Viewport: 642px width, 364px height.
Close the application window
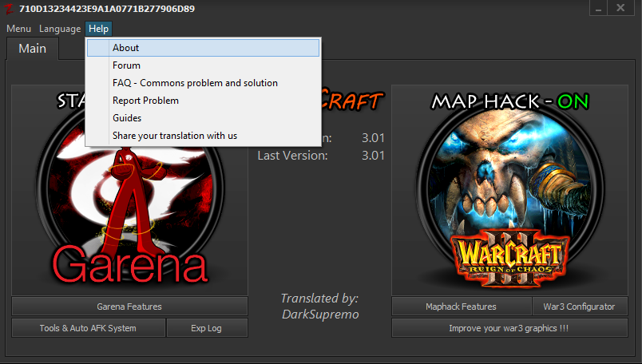pyautogui.click(x=620, y=8)
